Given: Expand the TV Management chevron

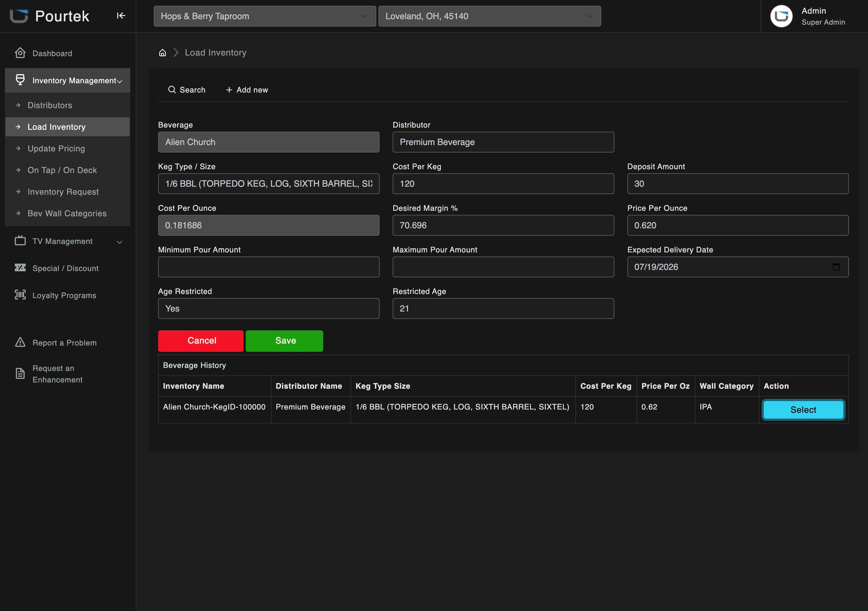Looking at the screenshot, I should pyautogui.click(x=120, y=242).
